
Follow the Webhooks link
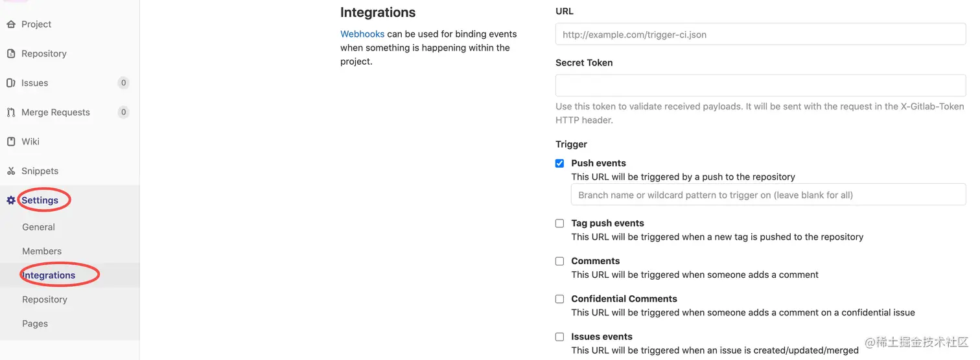pyautogui.click(x=362, y=34)
